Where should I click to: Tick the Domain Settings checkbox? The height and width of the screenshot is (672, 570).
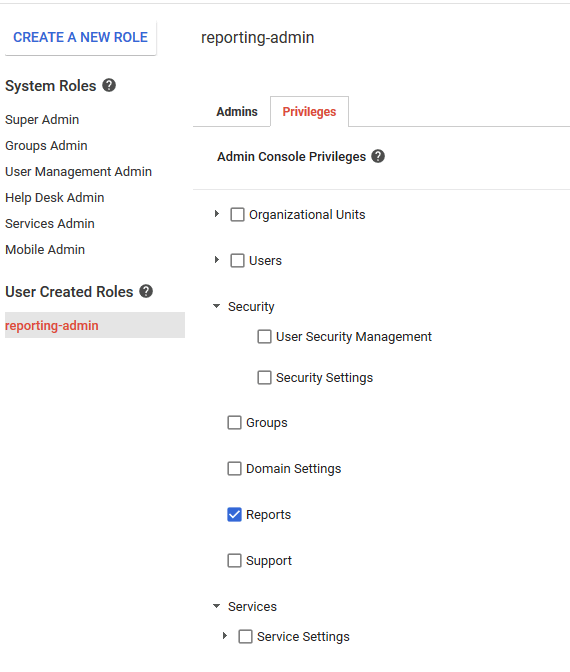(234, 468)
